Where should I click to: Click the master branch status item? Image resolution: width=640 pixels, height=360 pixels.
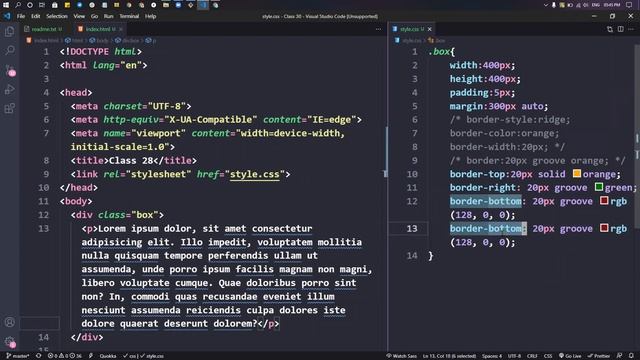pyautogui.click(x=18, y=356)
